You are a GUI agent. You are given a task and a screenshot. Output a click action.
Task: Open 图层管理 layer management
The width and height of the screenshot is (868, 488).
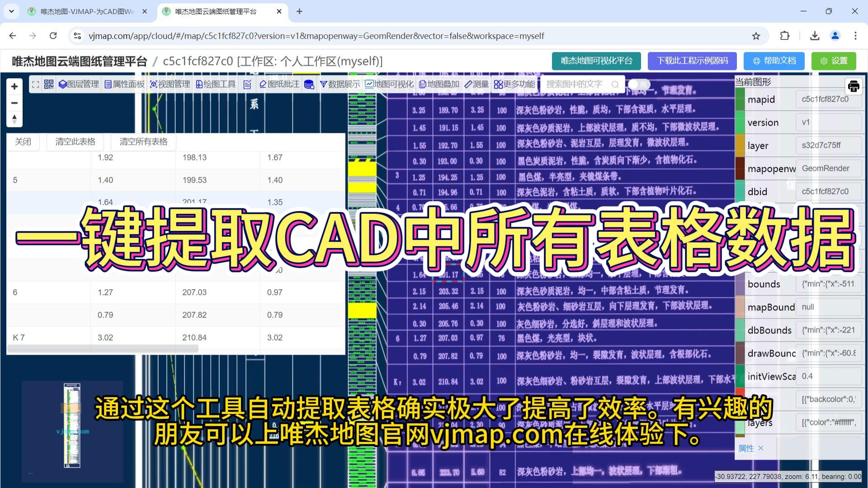coord(79,84)
